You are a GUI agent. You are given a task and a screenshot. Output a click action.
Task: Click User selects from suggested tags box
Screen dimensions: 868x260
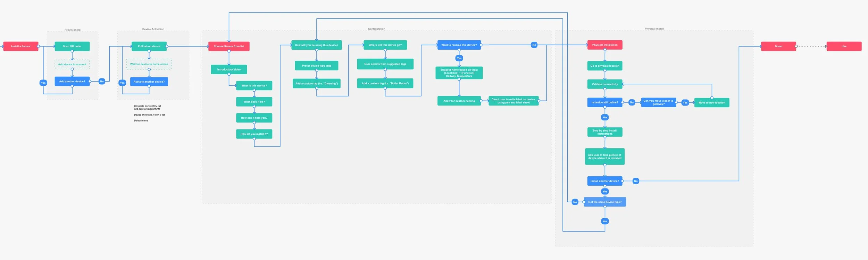(x=385, y=64)
